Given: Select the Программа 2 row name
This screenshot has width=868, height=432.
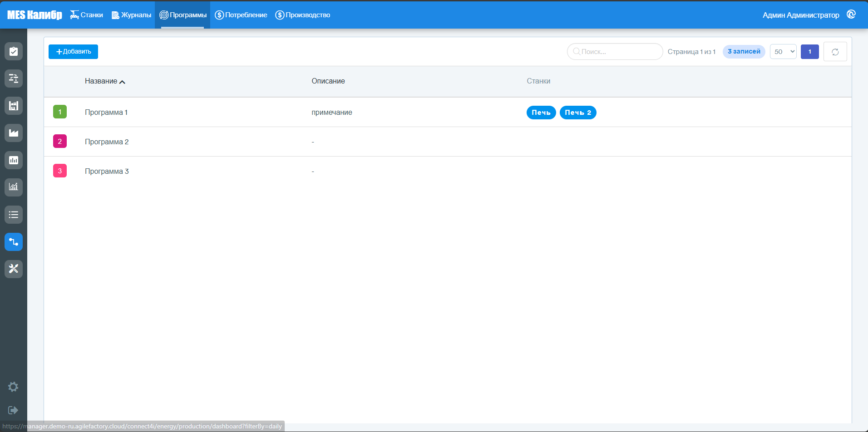Looking at the screenshot, I should point(107,142).
